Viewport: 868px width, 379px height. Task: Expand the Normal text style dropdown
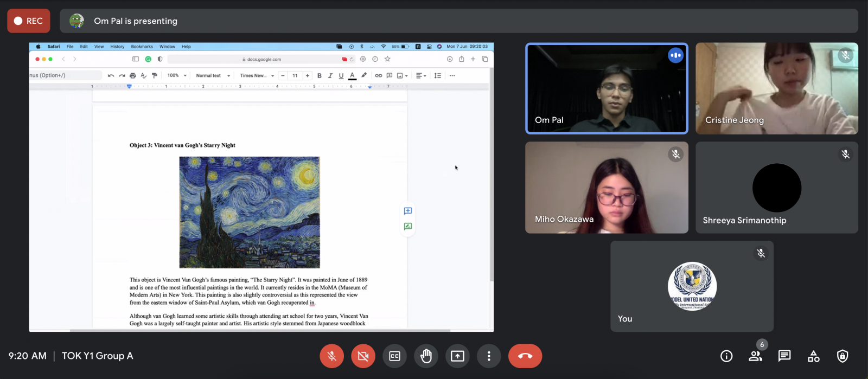click(x=213, y=75)
